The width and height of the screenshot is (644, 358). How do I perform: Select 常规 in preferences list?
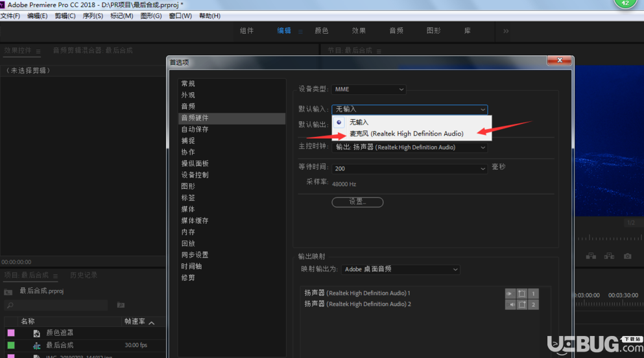pos(188,84)
